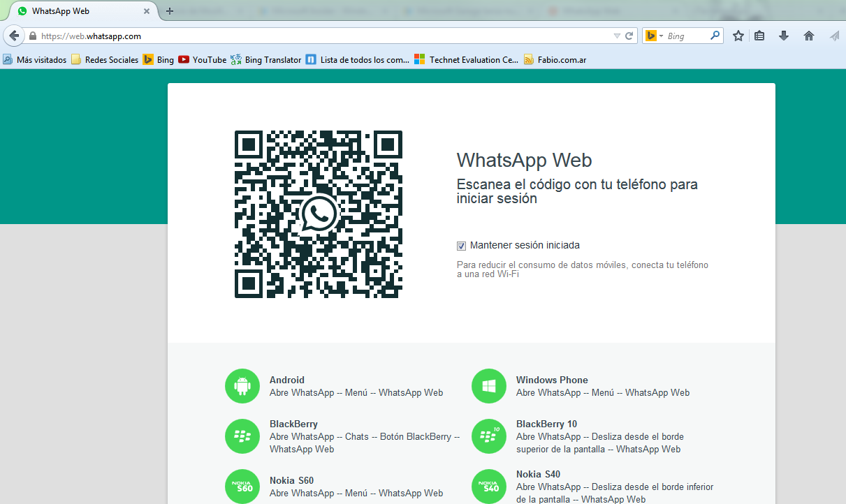Click the send/share paper plane icon
The image size is (846, 504).
point(834,36)
